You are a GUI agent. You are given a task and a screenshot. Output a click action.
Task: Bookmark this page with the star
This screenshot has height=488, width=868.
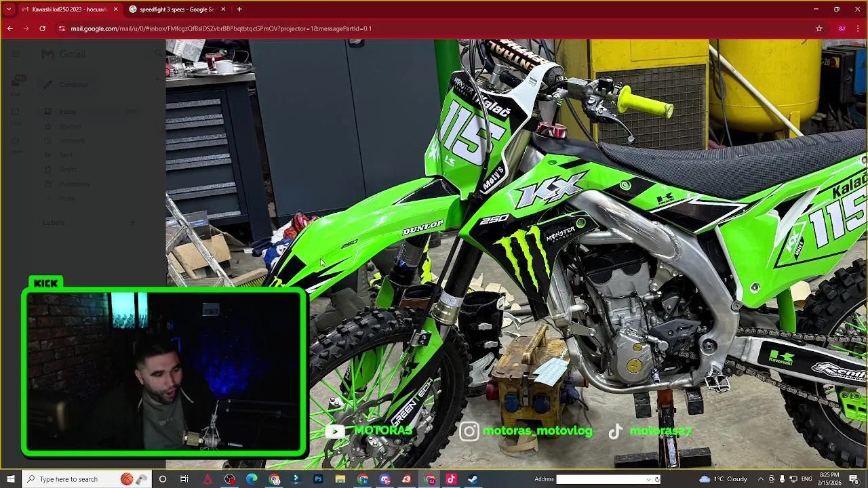click(819, 28)
